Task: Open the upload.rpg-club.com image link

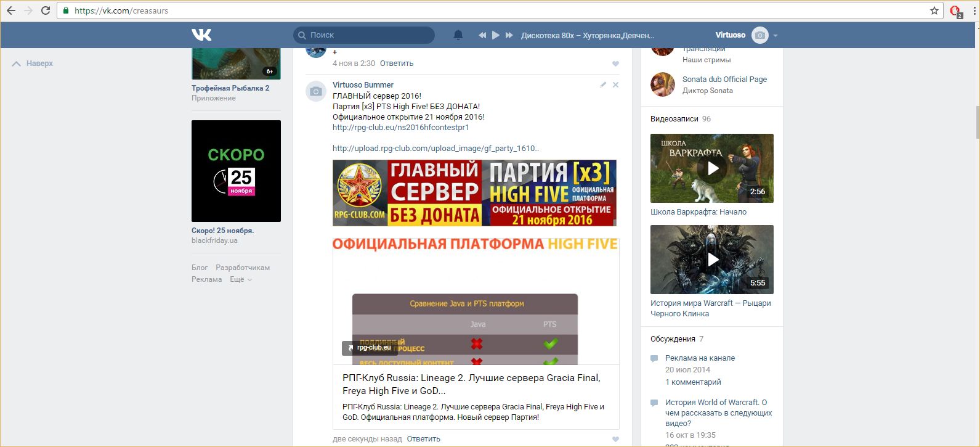Action: tap(435, 148)
